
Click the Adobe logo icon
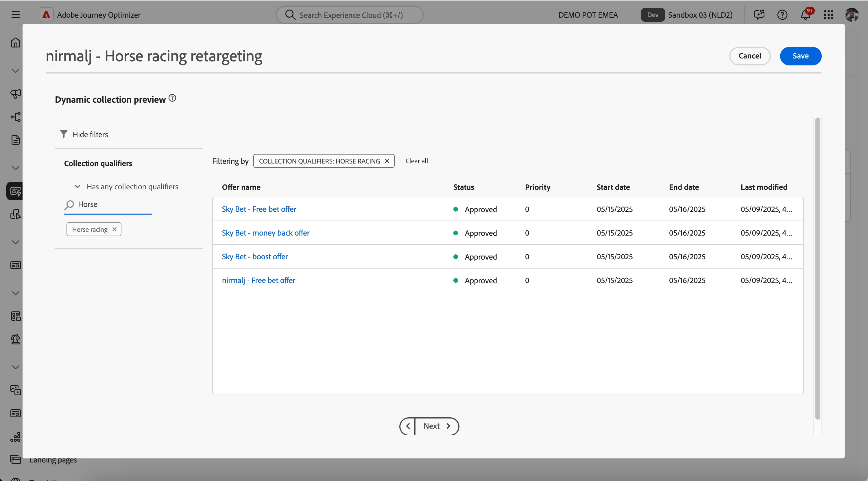tap(46, 15)
